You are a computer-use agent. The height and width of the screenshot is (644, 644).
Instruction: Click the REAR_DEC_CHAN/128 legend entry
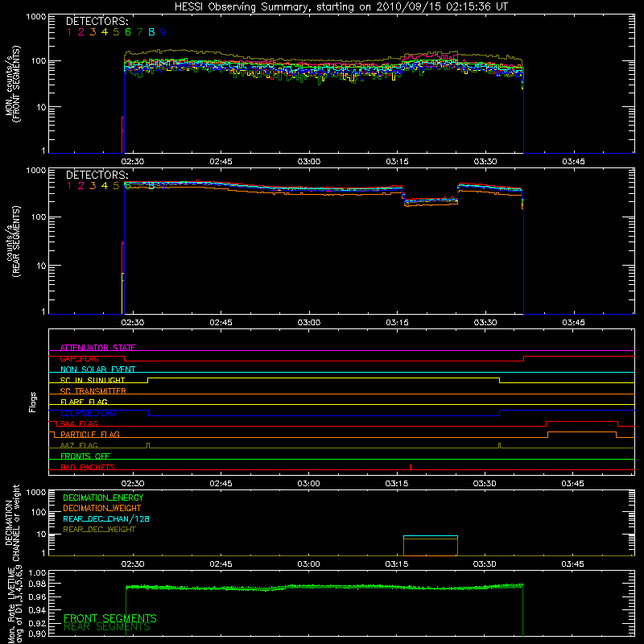click(x=106, y=518)
